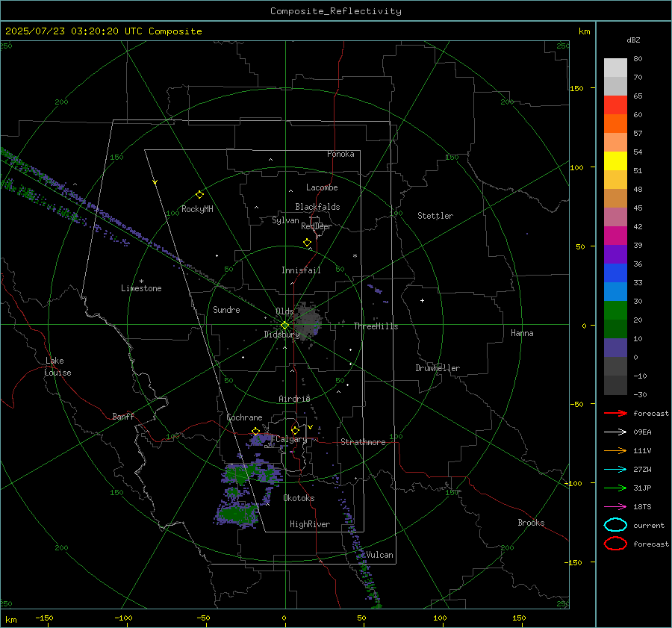Click the green 31JP arrow icon
The image size is (672, 628).
coord(615,488)
